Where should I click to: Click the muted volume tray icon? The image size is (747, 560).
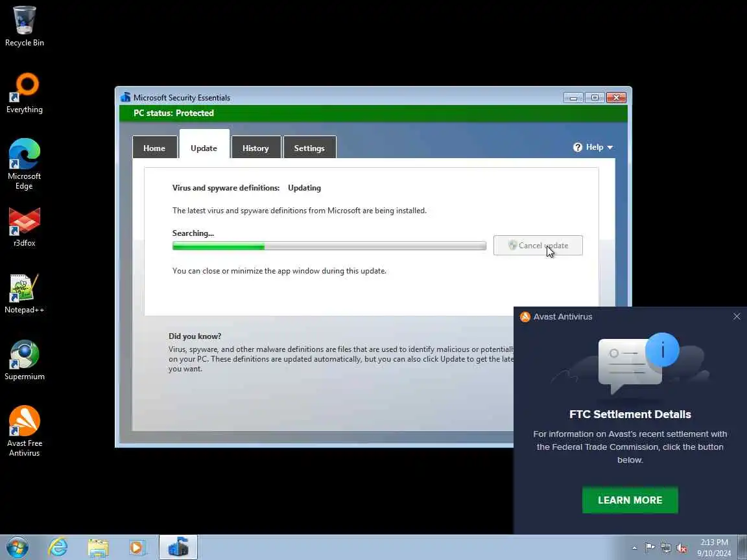click(682, 548)
